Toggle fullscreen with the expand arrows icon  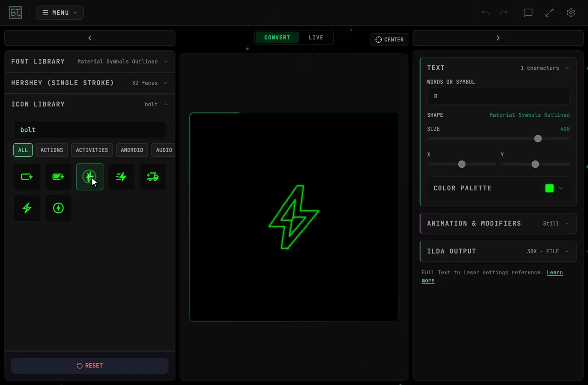coord(549,13)
